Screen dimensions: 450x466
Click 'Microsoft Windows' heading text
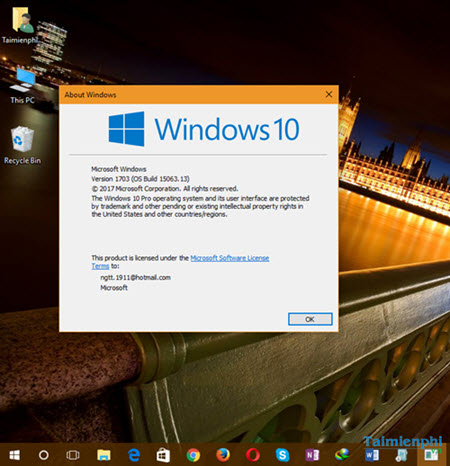tap(119, 169)
